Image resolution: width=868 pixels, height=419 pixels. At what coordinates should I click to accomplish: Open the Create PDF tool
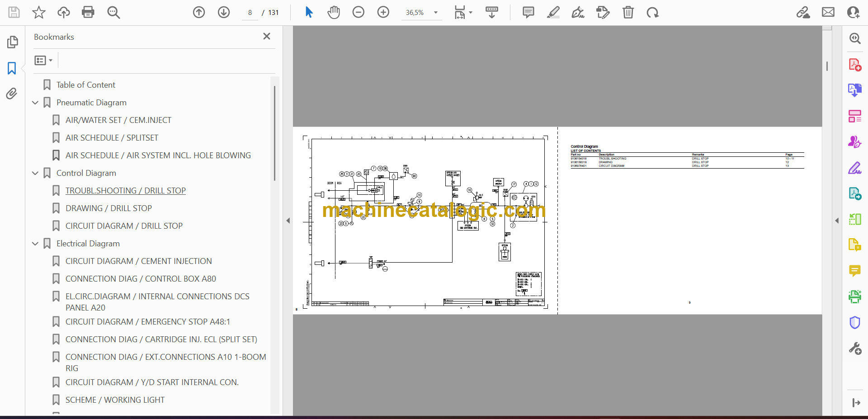tap(855, 65)
